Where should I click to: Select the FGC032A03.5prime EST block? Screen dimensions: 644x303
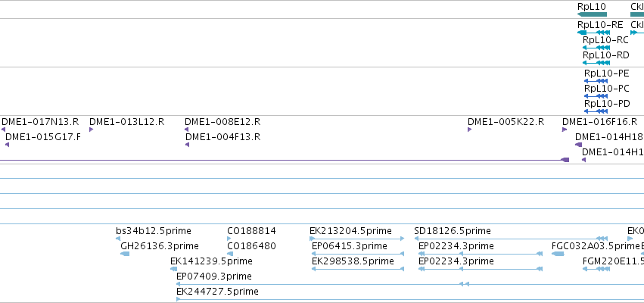pos(558,254)
